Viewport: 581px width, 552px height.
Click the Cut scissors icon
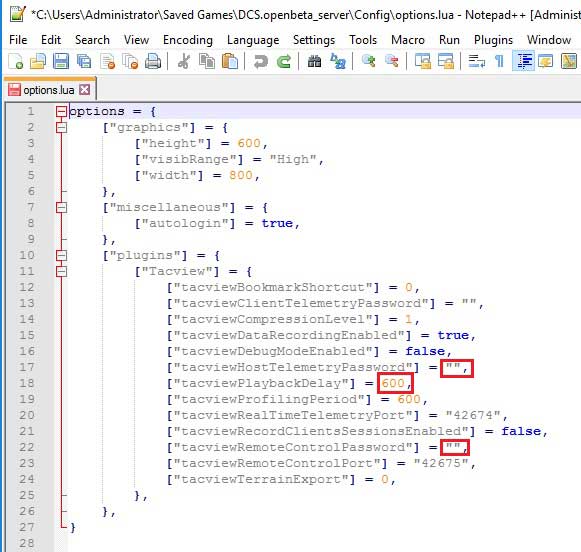coord(183,61)
